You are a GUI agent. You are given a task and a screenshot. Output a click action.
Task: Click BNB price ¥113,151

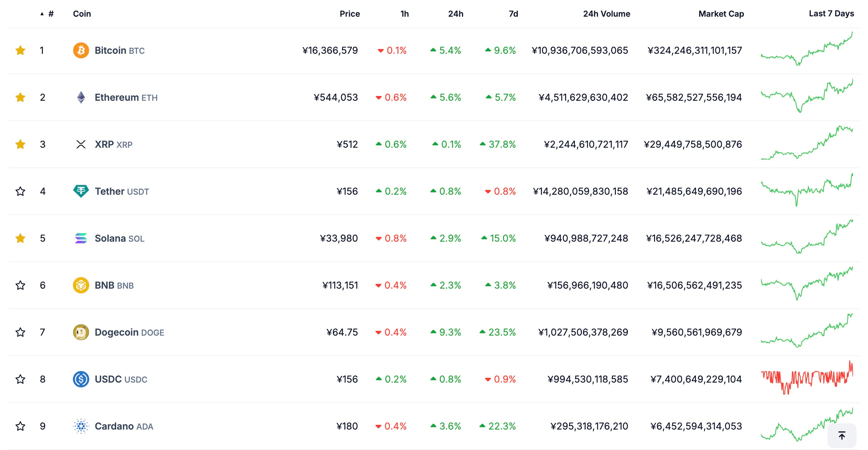click(340, 285)
